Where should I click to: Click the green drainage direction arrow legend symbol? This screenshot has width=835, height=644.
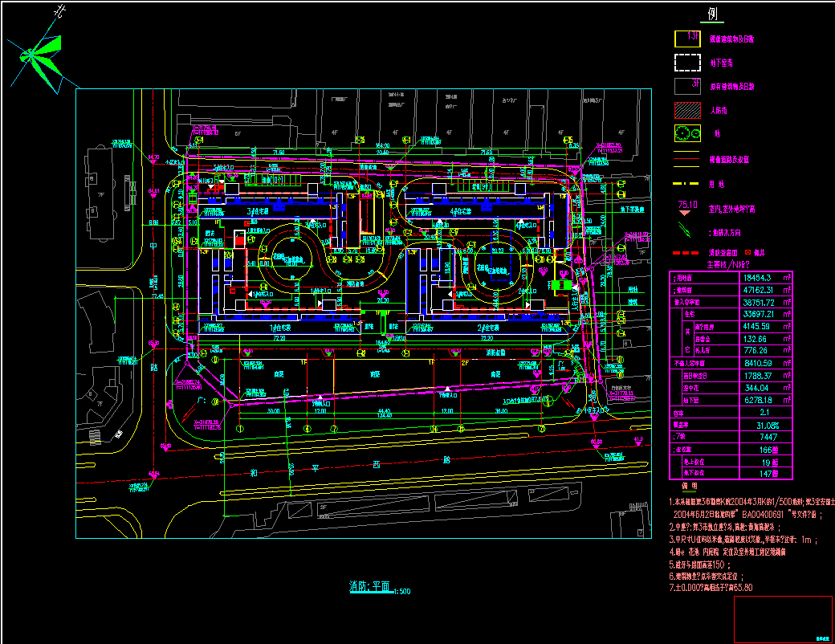tap(685, 230)
